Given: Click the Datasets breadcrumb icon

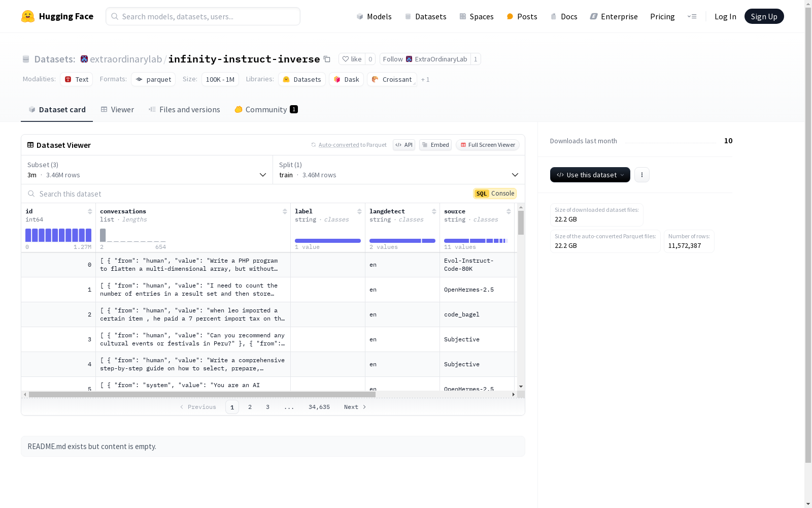Looking at the screenshot, I should point(26,59).
